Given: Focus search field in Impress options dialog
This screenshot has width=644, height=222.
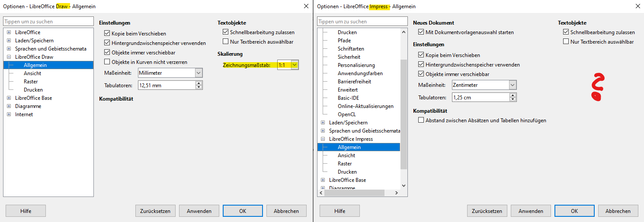Looking at the screenshot, I should pos(362,21).
